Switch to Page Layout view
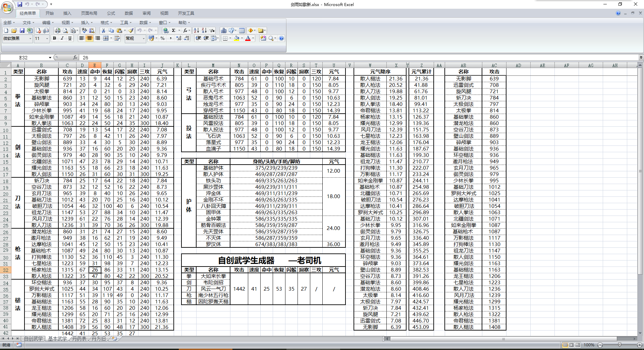 click(x=571, y=345)
